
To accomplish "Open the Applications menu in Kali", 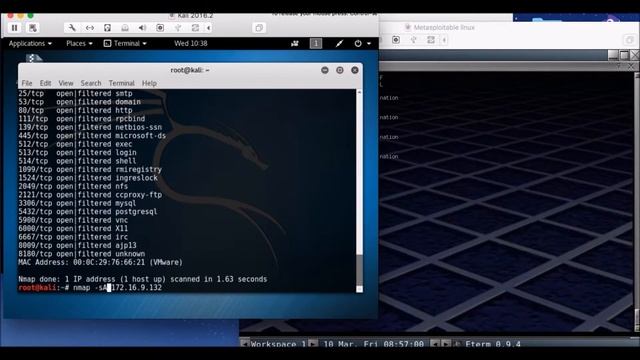I will (x=30, y=43).
